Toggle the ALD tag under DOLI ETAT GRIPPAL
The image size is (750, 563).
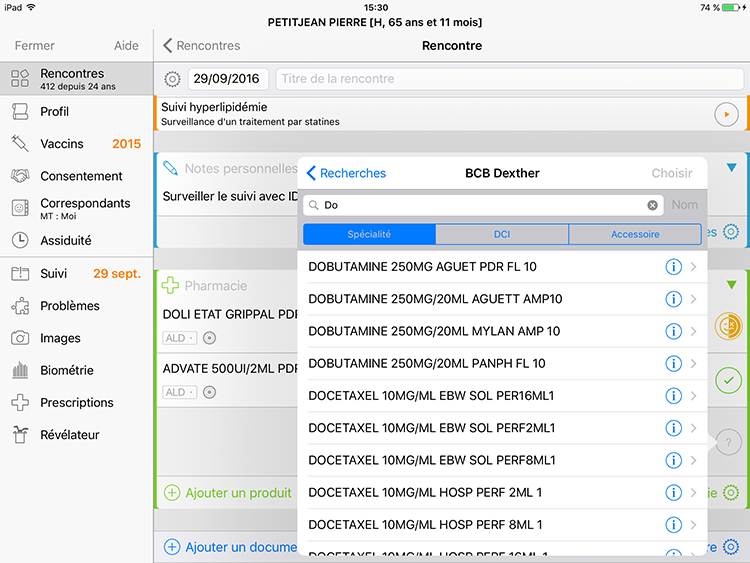tap(179, 338)
